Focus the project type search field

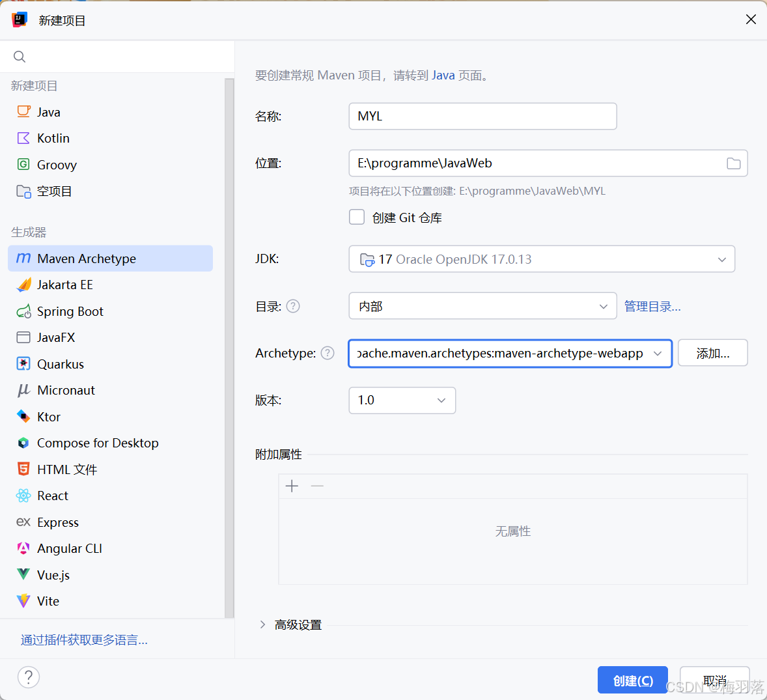(117, 57)
